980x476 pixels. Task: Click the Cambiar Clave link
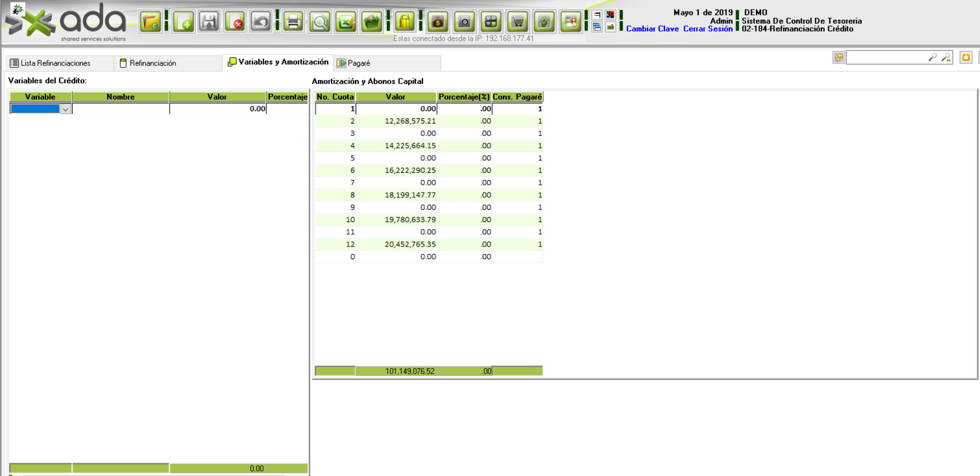pos(652,29)
